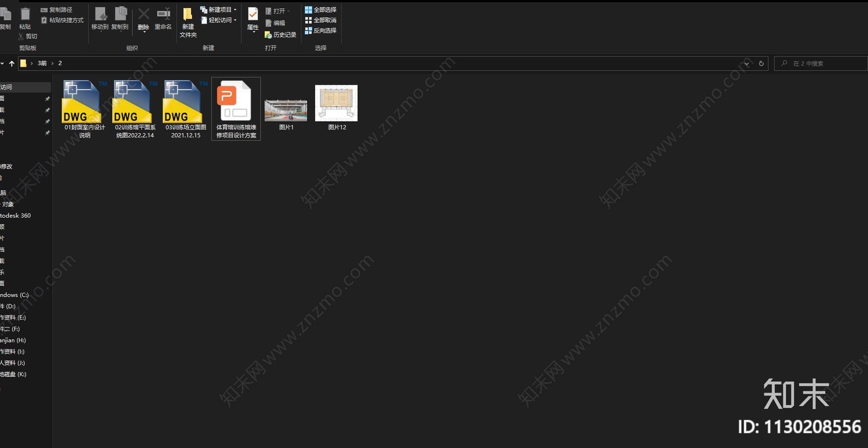This screenshot has height=448, width=868.
Task: Select file 02训练馆平面系统图2022.2.14
Action: [x=135, y=109]
